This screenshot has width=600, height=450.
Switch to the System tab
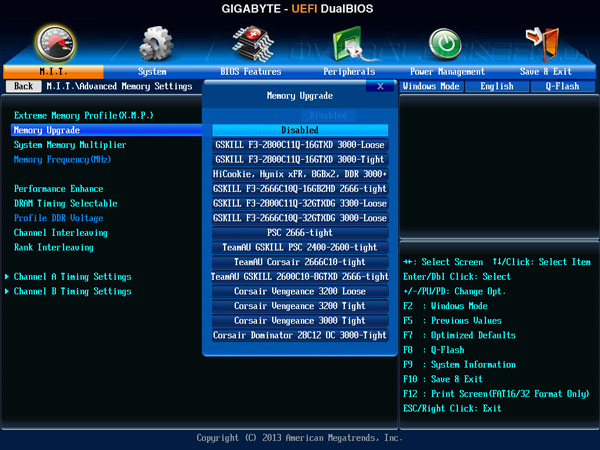click(x=152, y=72)
